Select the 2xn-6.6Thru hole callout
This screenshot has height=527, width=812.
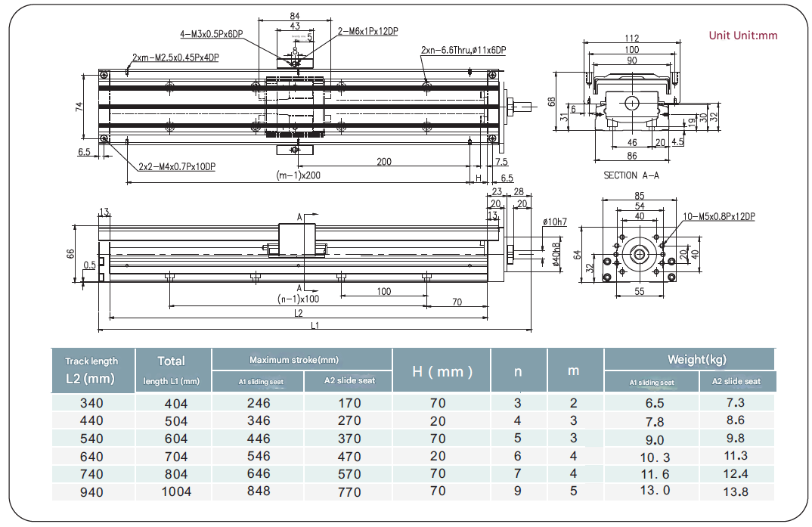(463, 50)
